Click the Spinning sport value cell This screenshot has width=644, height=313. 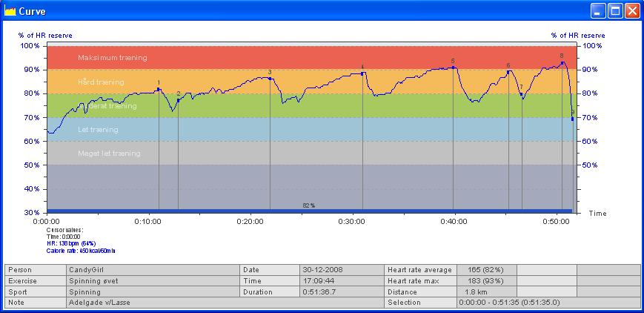tap(153, 292)
